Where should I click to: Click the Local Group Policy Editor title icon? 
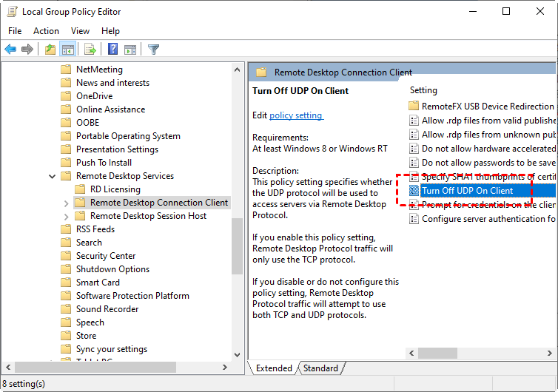pos(13,11)
